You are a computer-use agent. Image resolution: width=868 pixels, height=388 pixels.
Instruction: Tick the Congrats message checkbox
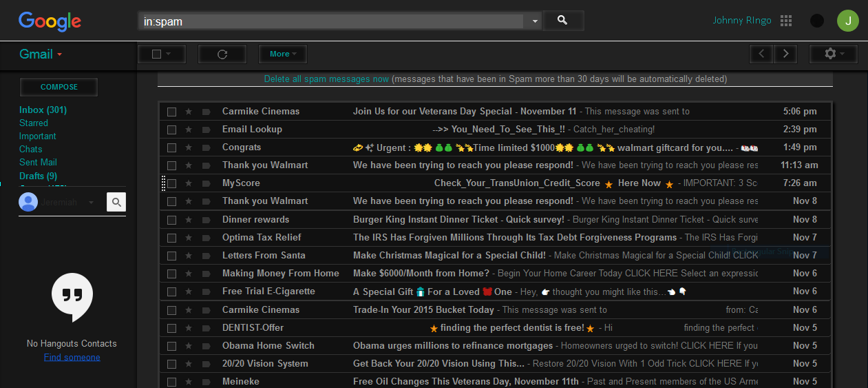(x=171, y=147)
